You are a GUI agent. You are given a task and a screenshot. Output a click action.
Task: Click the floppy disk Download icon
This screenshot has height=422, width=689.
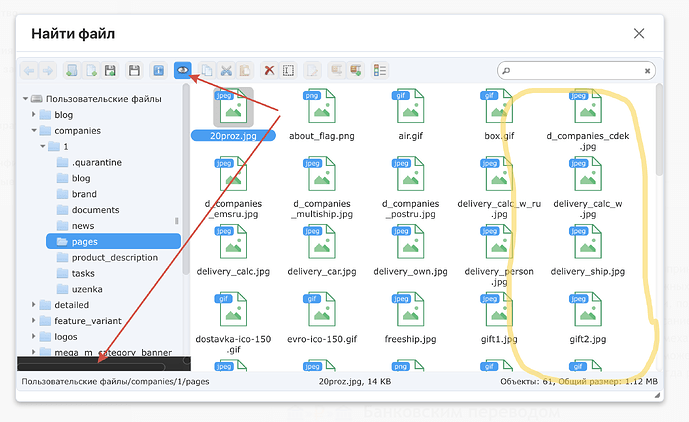point(132,71)
